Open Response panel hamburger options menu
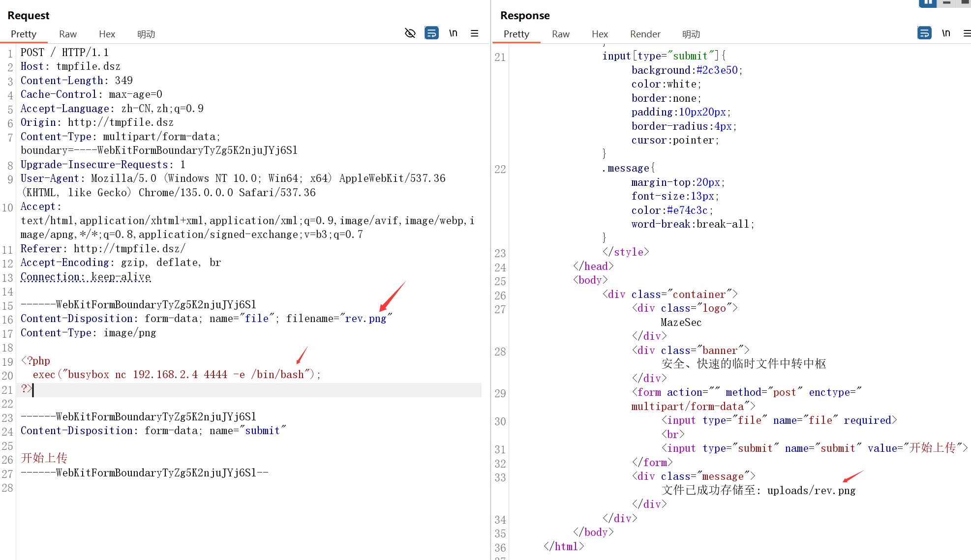Image resolution: width=971 pixels, height=560 pixels. click(967, 33)
